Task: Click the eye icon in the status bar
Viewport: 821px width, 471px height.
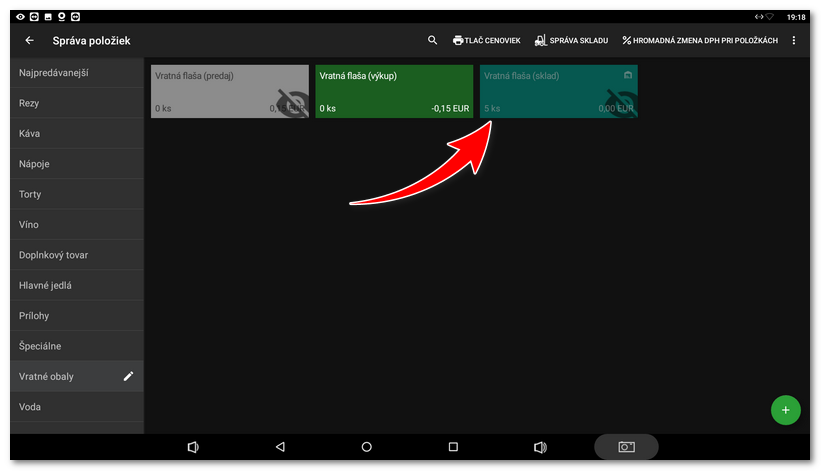Action: [20, 17]
